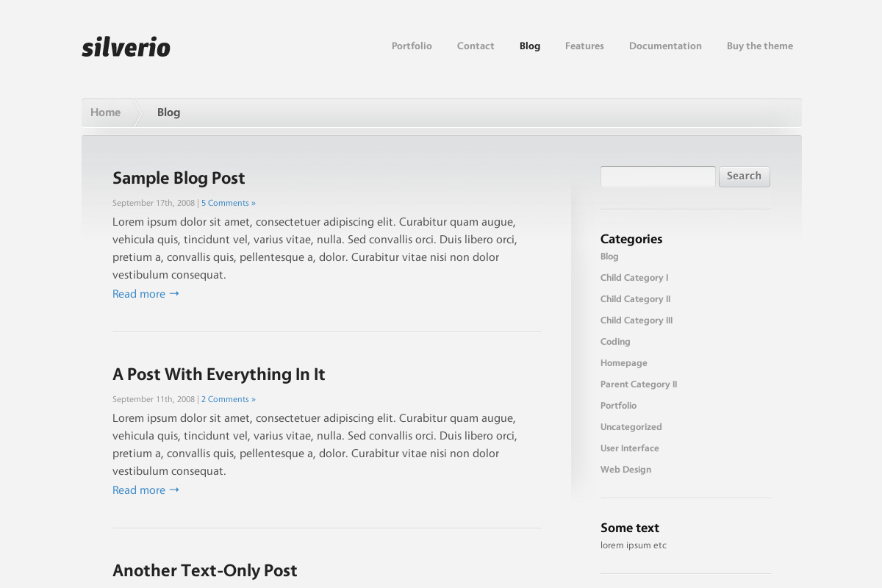This screenshot has height=588, width=882.
Task: Click Buy the theme in navigation
Action: (x=759, y=46)
